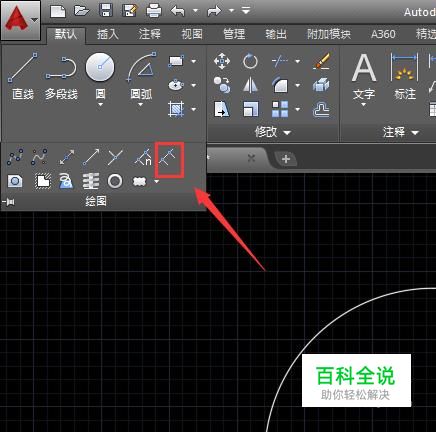
Task: Expand the Circle (圆) dropdown arrow
Action: 100,105
